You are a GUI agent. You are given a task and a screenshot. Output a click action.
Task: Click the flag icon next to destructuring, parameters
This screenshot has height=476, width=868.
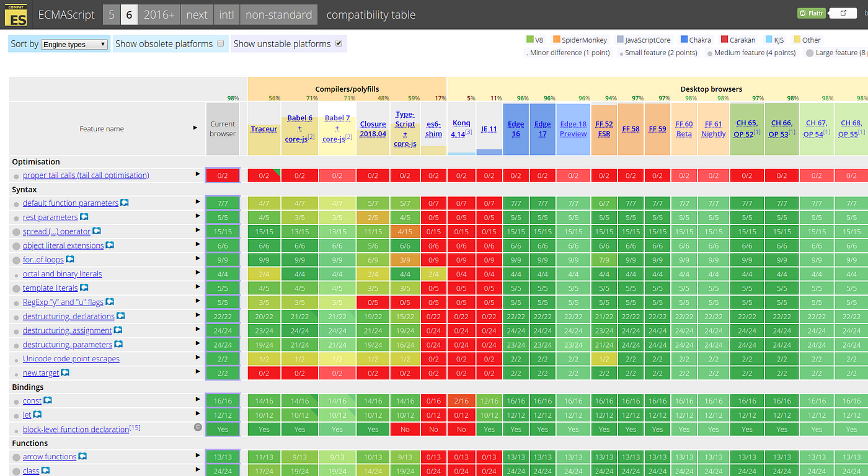click(118, 344)
